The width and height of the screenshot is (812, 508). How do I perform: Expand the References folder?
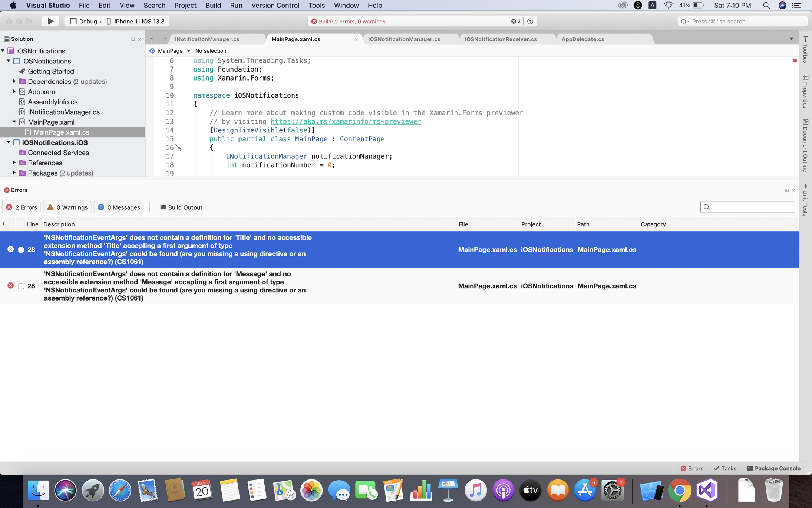[x=14, y=162]
